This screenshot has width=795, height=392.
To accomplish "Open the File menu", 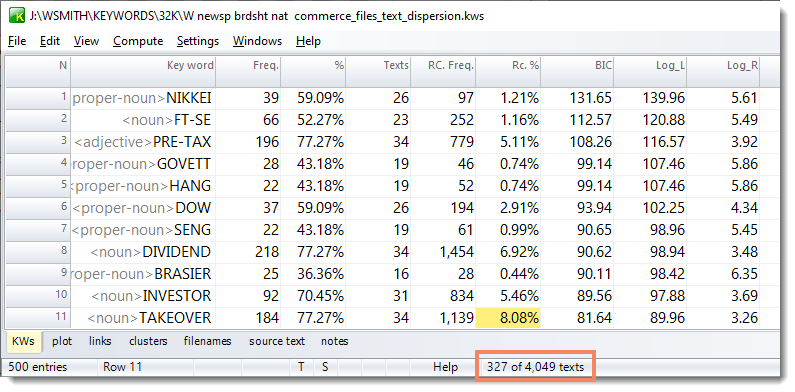I will point(17,41).
